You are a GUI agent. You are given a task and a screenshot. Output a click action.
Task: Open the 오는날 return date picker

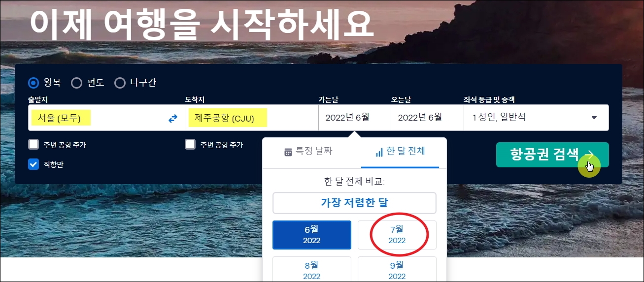(x=427, y=118)
